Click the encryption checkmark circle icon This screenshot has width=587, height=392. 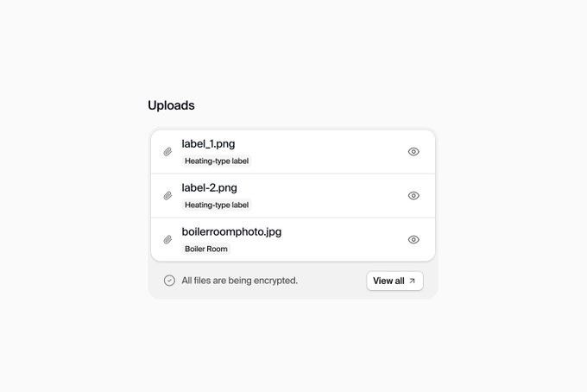[x=169, y=281]
